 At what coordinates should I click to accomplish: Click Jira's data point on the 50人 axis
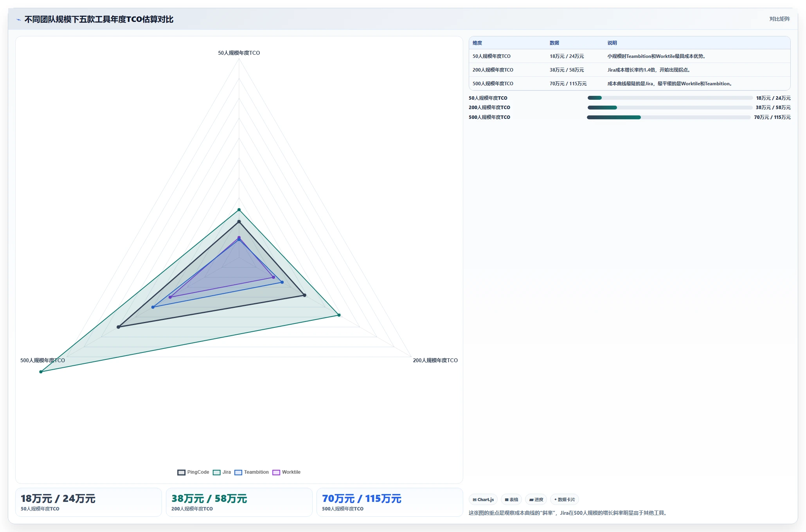click(x=239, y=210)
